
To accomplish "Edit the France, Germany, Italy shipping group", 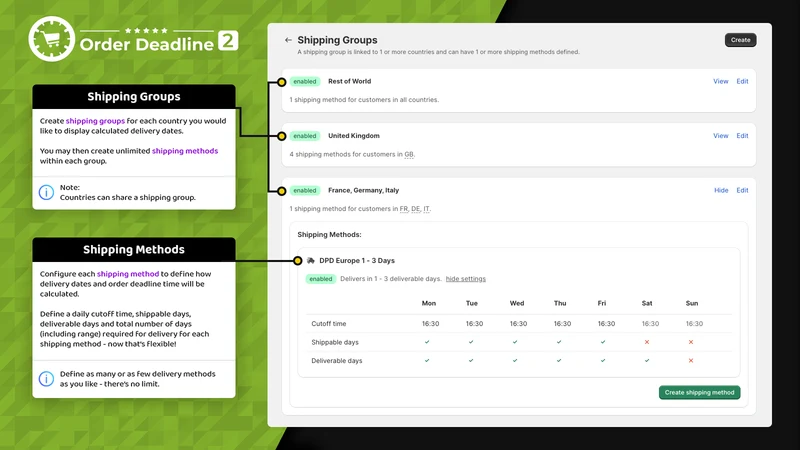I will click(x=742, y=190).
